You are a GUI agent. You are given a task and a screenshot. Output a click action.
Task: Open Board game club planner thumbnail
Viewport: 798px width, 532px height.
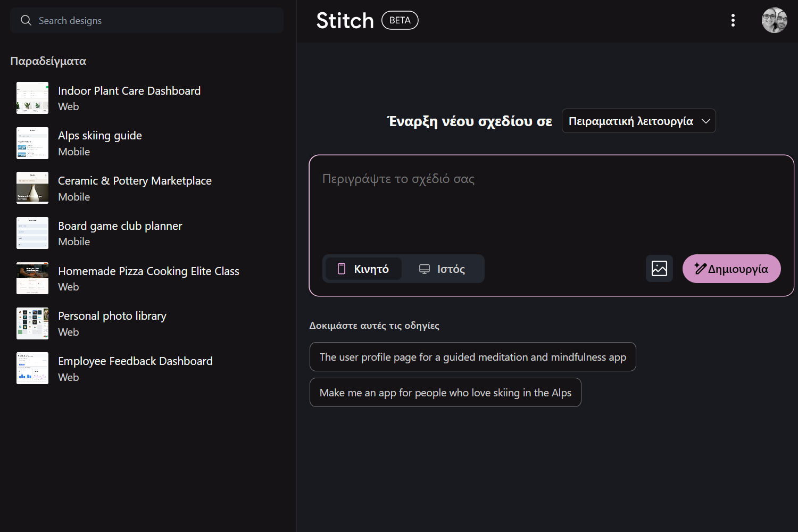coord(32,233)
